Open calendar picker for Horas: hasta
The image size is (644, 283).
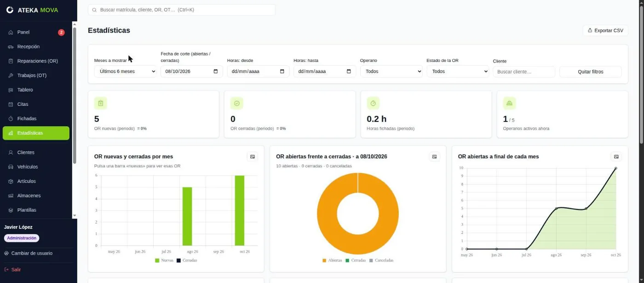tap(349, 71)
